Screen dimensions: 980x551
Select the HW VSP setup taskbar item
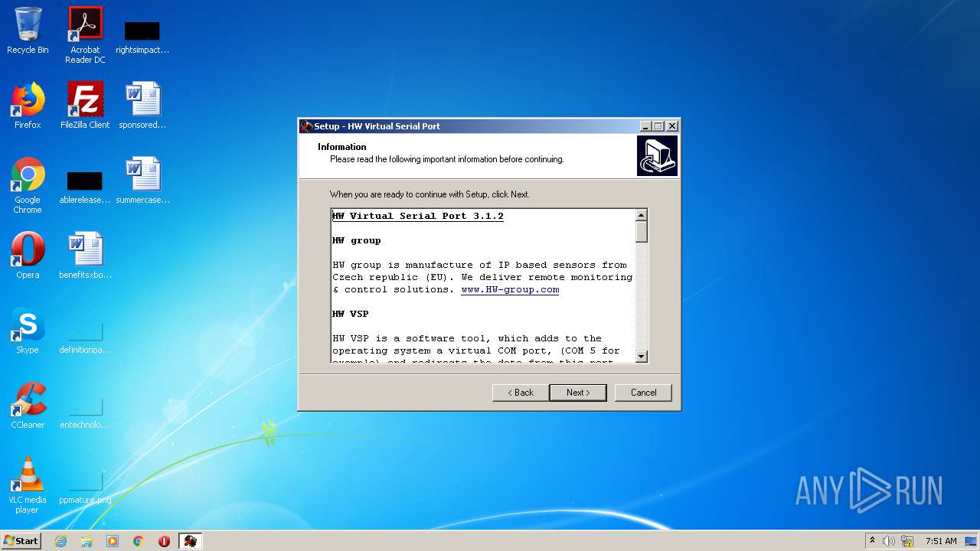191,541
